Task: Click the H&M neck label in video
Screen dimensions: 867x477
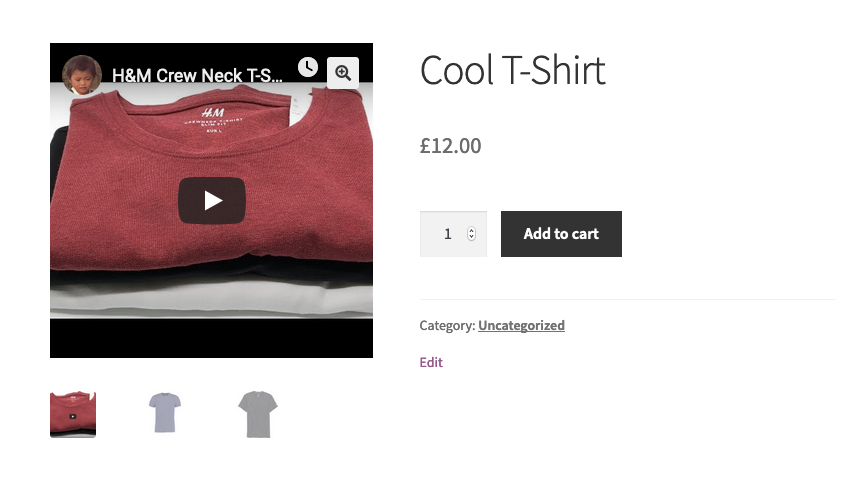Action: click(x=211, y=114)
